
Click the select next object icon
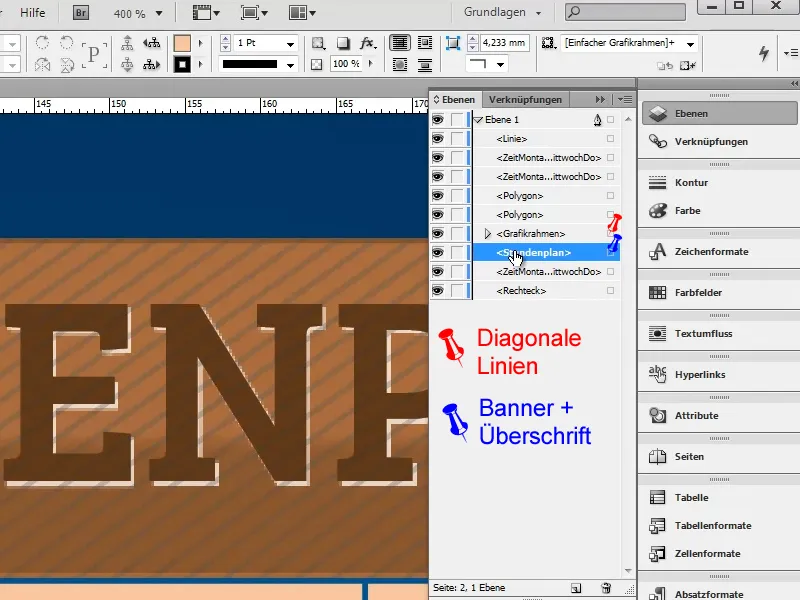click(x=152, y=65)
